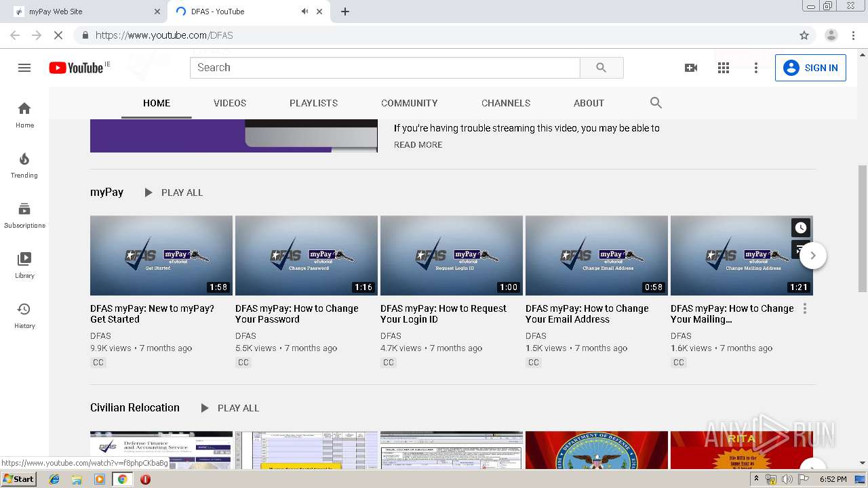Click the Chrome address bar URL
This screenshot has height=488, width=868.
click(x=164, y=35)
